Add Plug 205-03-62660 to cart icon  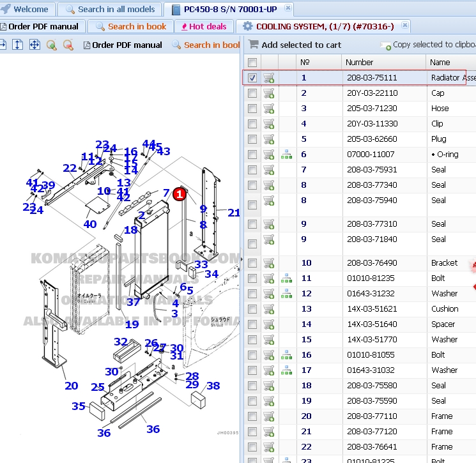(x=268, y=139)
